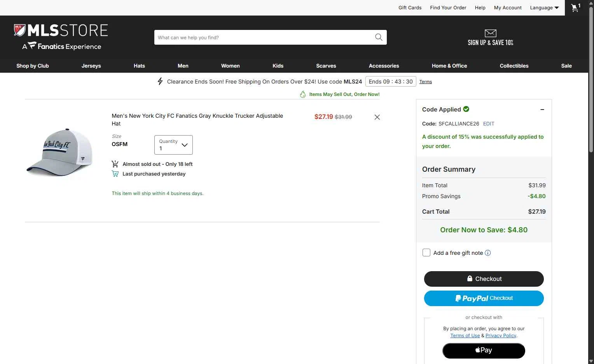Viewport: 594px width, 364px height.
Task: Open the Help link
Action: coord(480,8)
